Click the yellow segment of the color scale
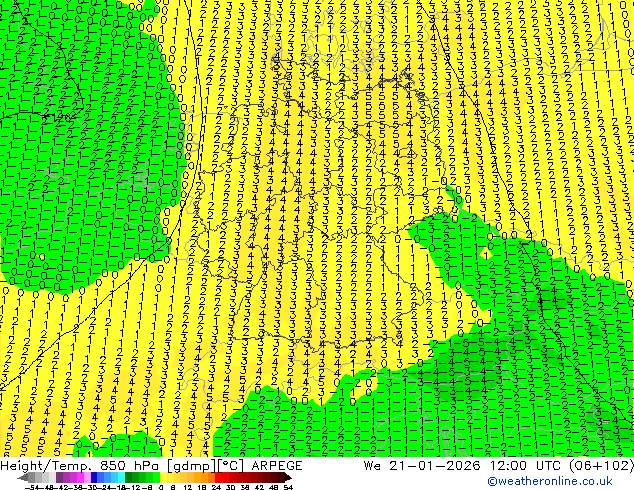 (163, 477)
